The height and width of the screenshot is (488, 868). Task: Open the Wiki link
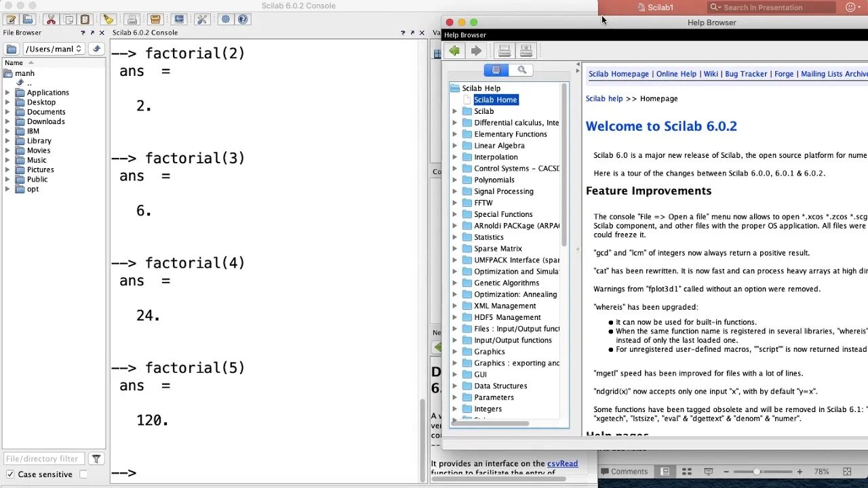[x=711, y=74]
